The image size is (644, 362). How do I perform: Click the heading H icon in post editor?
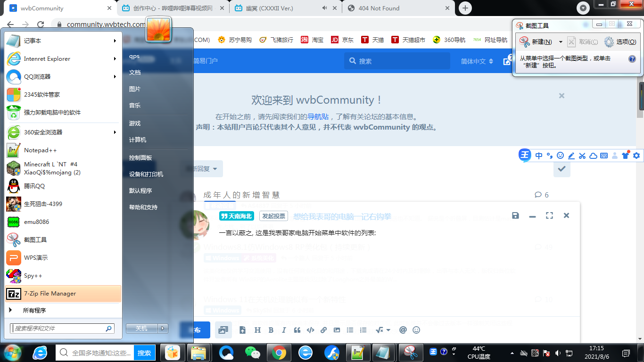tap(257, 330)
